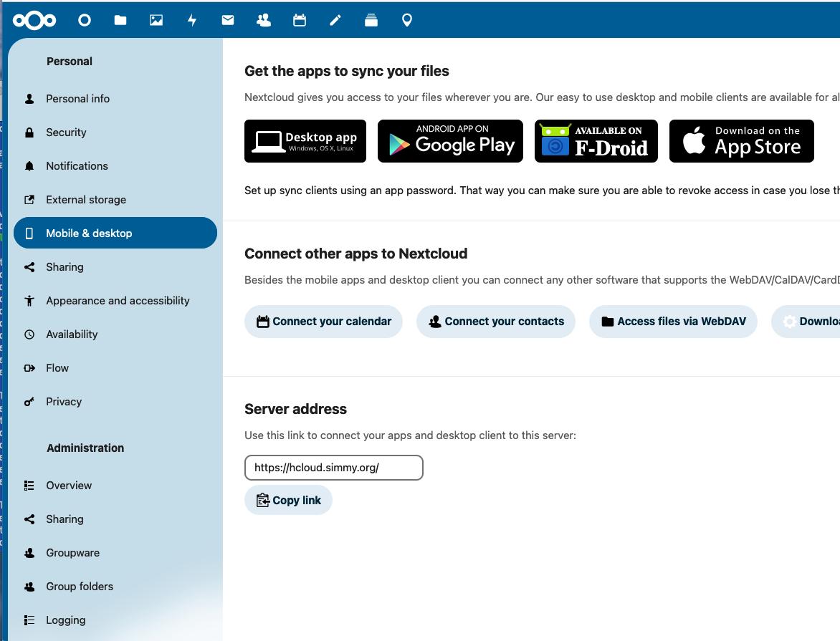Open the Files app folder icon
Viewport: 840px width, 641px height.
[120, 21]
